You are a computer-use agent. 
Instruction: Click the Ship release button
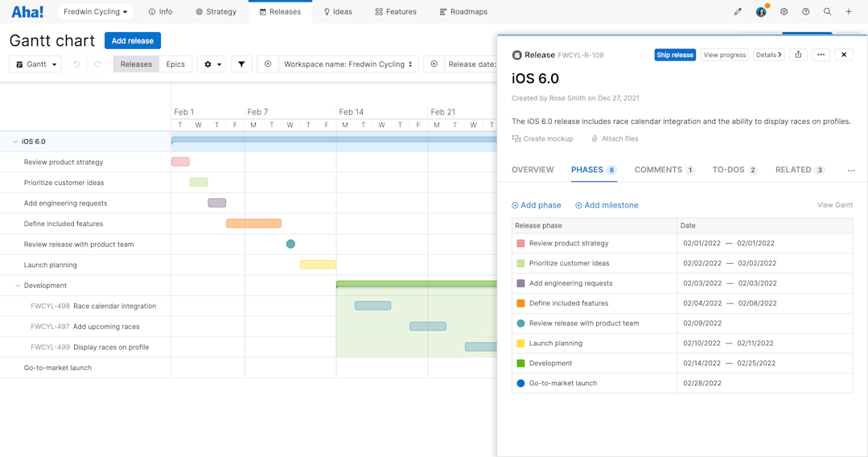pyautogui.click(x=675, y=55)
